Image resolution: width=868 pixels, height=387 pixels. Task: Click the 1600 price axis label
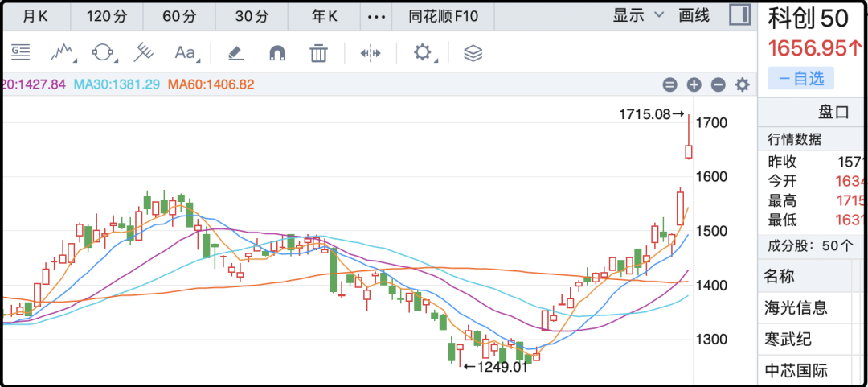click(712, 177)
